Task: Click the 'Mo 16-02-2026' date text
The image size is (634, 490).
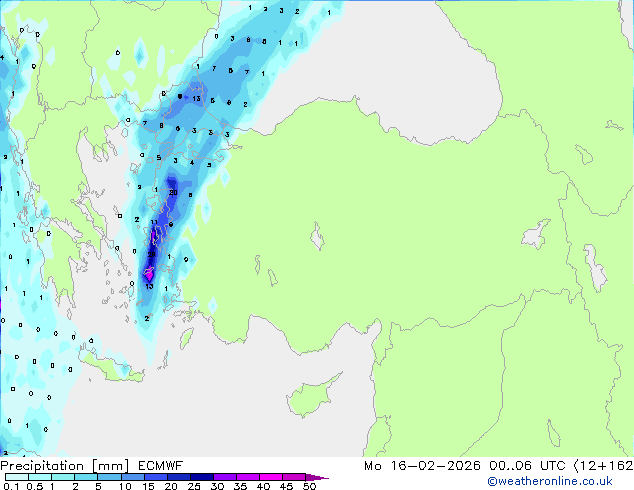Action: point(422,466)
